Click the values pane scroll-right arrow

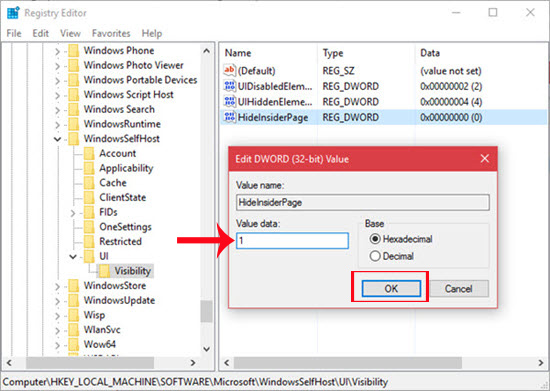[x=541, y=363]
